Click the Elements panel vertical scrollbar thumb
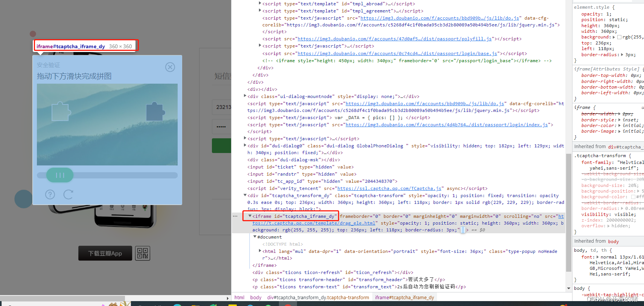644x306 pixels. pos(568,212)
